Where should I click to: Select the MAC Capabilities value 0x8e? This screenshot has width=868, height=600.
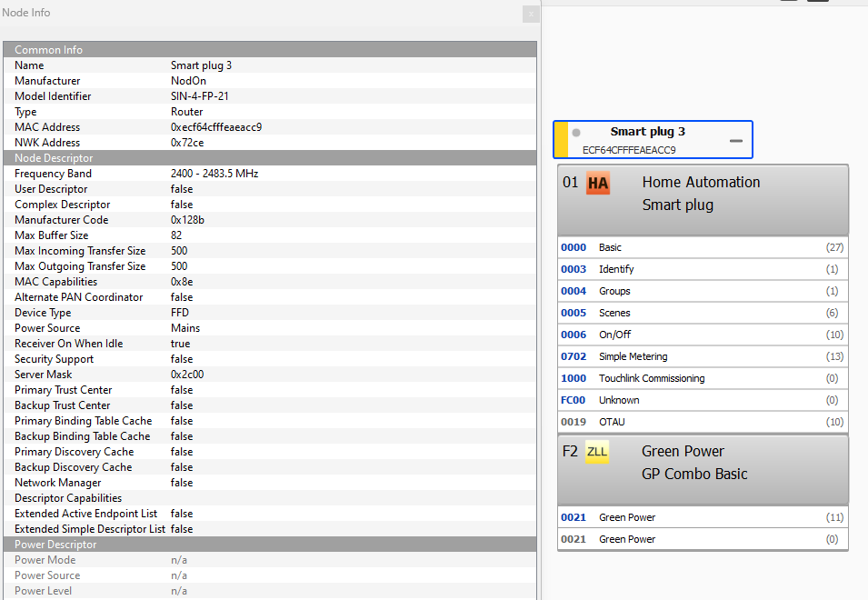point(182,282)
